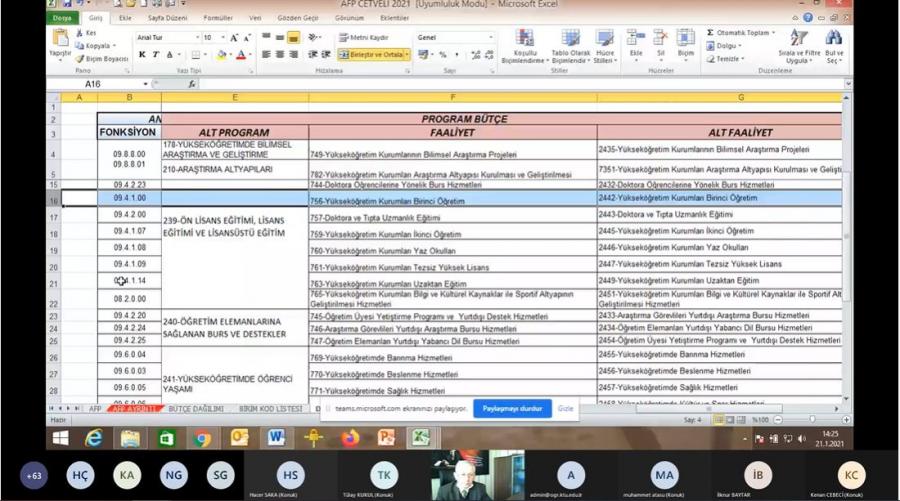Click Koşullu Biçimlendirme icon
This screenshot has width=900, height=501.
525,40
